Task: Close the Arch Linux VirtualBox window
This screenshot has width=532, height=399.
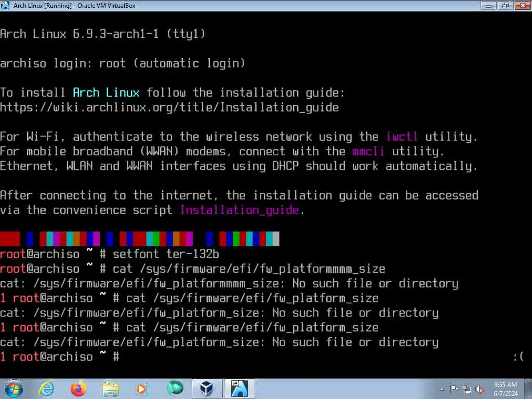Action: point(523,5)
